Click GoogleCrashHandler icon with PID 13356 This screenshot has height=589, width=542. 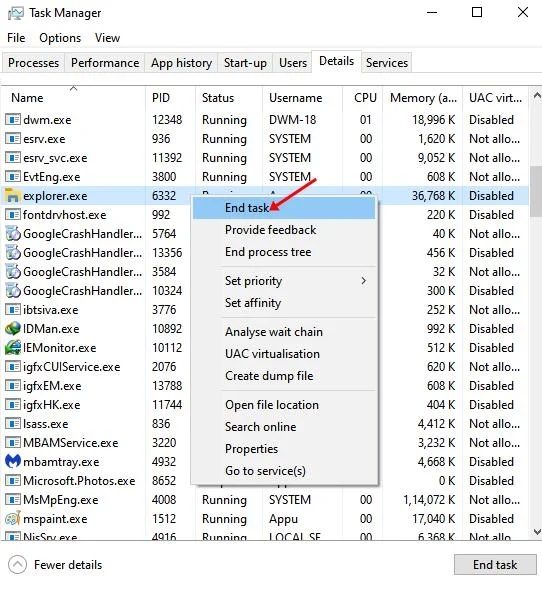pyautogui.click(x=13, y=253)
